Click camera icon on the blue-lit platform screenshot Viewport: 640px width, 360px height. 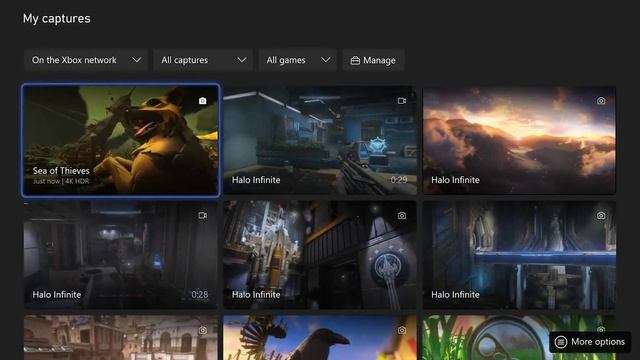click(601, 216)
